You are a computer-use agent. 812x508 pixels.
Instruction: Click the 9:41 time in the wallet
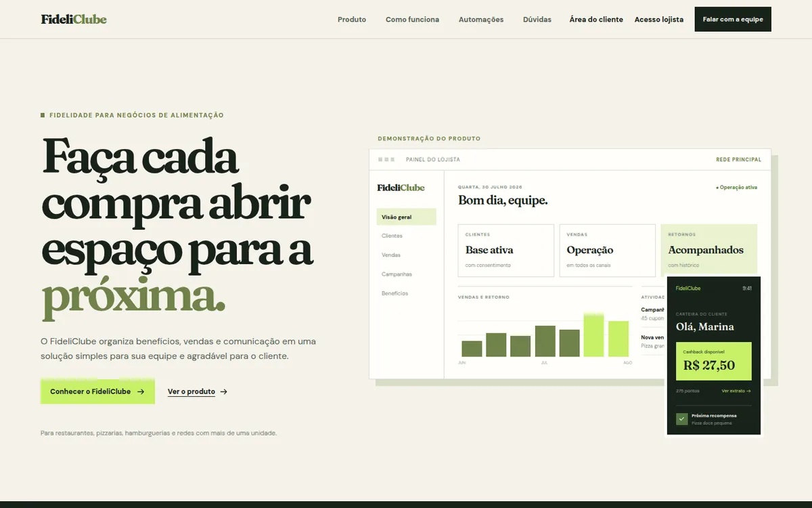point(747,289)
